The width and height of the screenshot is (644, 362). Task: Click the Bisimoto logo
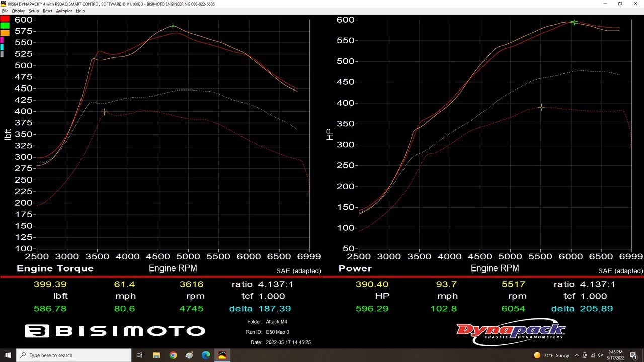click(115, 331)
